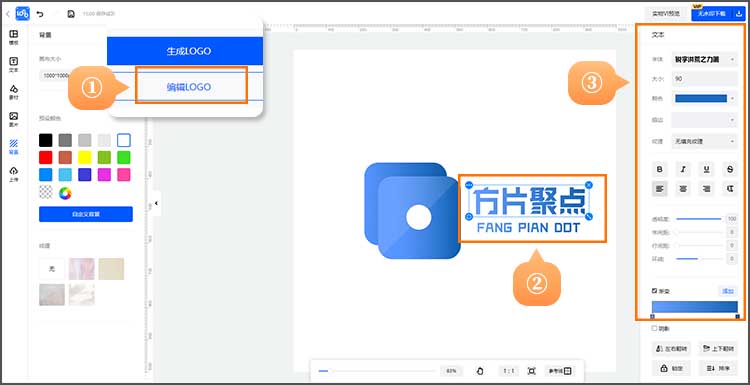This screenshot has height=385, width=750.
Task: Toggle bold text formatting
Action: pyautogui.click(x=660, y=169)
